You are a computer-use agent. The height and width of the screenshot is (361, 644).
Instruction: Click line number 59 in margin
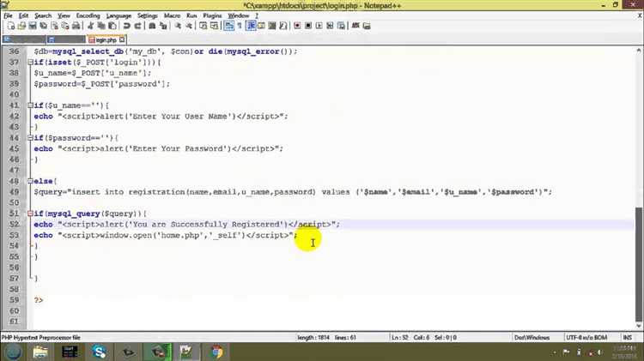(x=15, y=300)
